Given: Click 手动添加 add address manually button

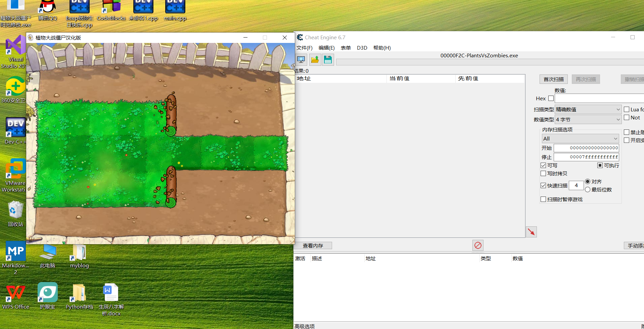Looking at the screenshot, I should coord(634,245).
